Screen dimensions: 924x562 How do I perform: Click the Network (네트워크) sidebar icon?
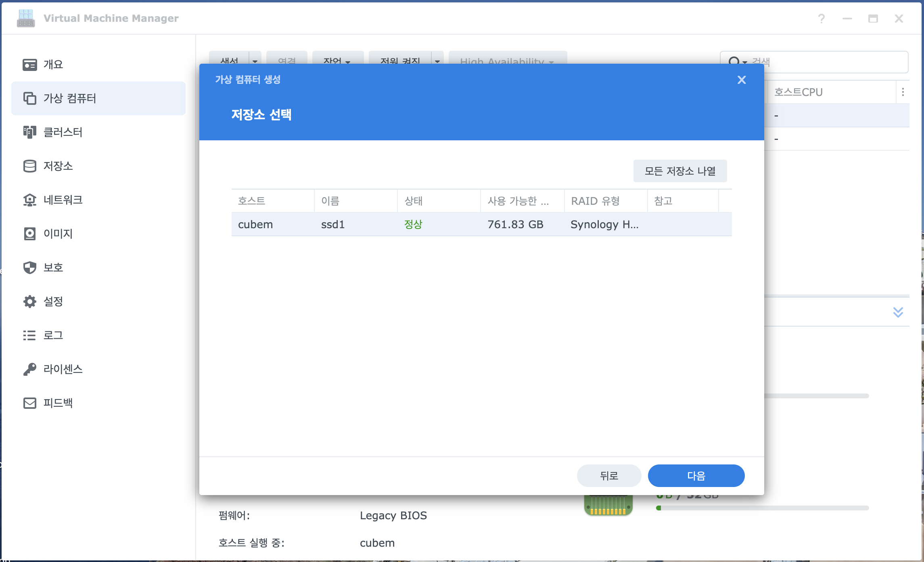point(30,200)
